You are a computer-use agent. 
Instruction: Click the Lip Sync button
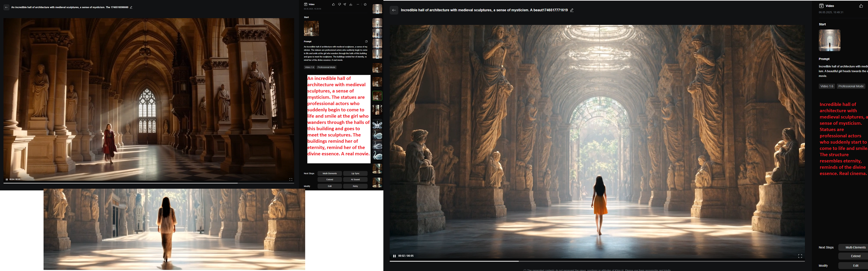355,173
